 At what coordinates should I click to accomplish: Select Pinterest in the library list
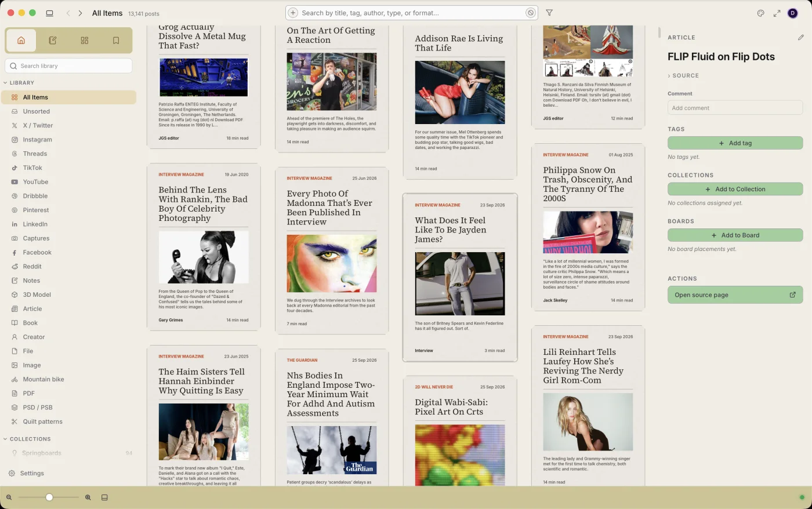[x=68, y=210]
